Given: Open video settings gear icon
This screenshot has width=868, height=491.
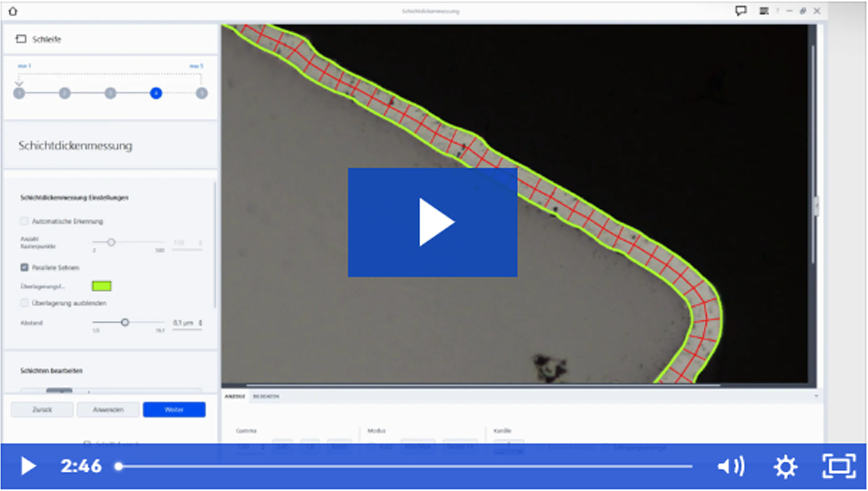Looking at the screenshot, I should [785, 466].
